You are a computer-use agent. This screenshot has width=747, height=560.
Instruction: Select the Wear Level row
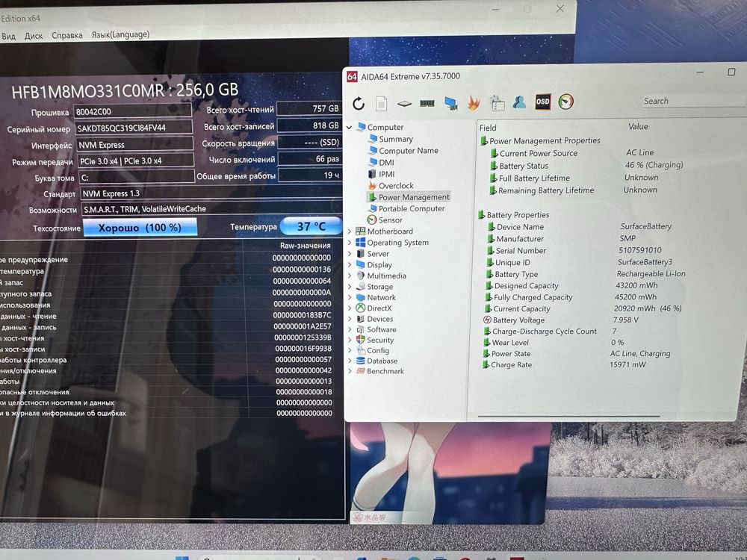(x=553, y=343)
